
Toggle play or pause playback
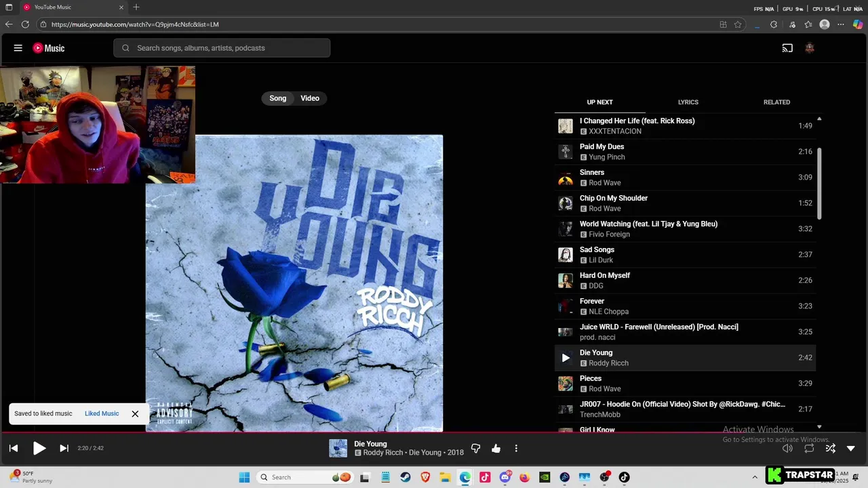(x=39, y=448)
